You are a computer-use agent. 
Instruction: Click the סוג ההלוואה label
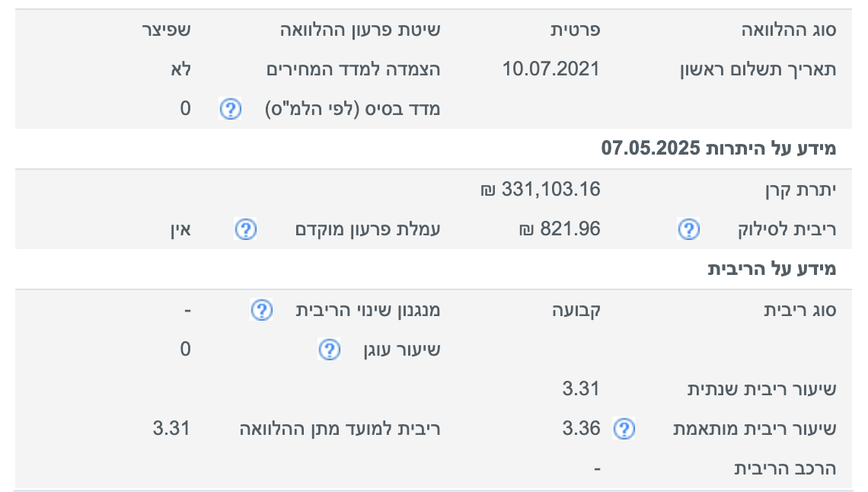(x=789, y=30)
